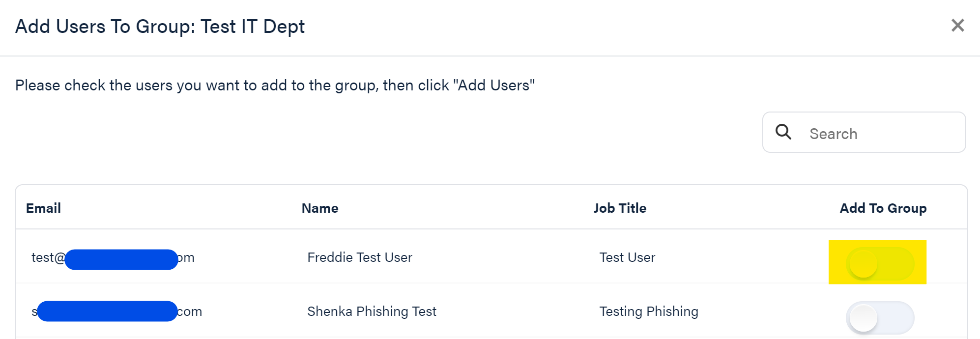Click the Test User job title cell

click(x=627, y=257)
